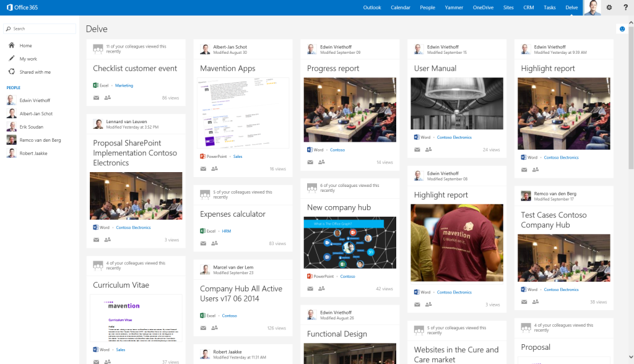Click share people icon on Checklist customer event card
Viewport: 634px width, 364px height.
click(108, 97)
